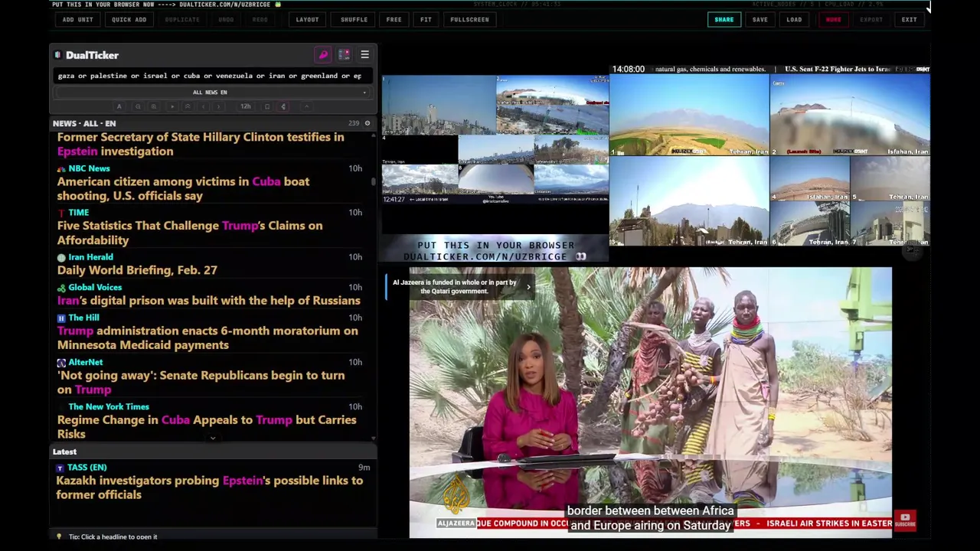
Task: Click DUPLICATE in top toolbar
Action: tap(182, 20)
